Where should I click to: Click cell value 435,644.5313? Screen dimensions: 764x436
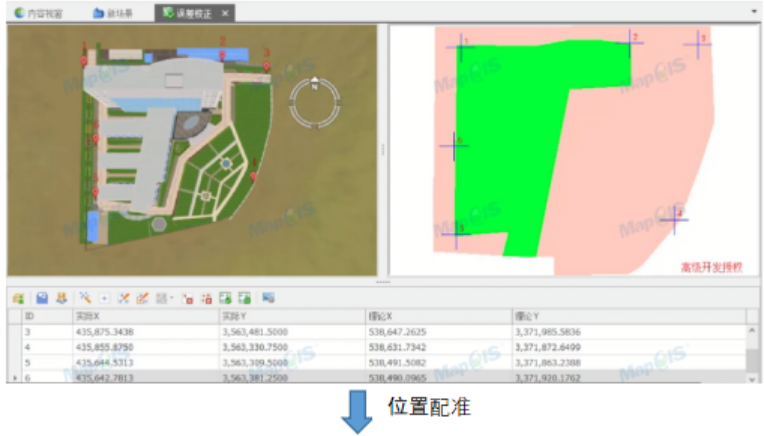105,362
